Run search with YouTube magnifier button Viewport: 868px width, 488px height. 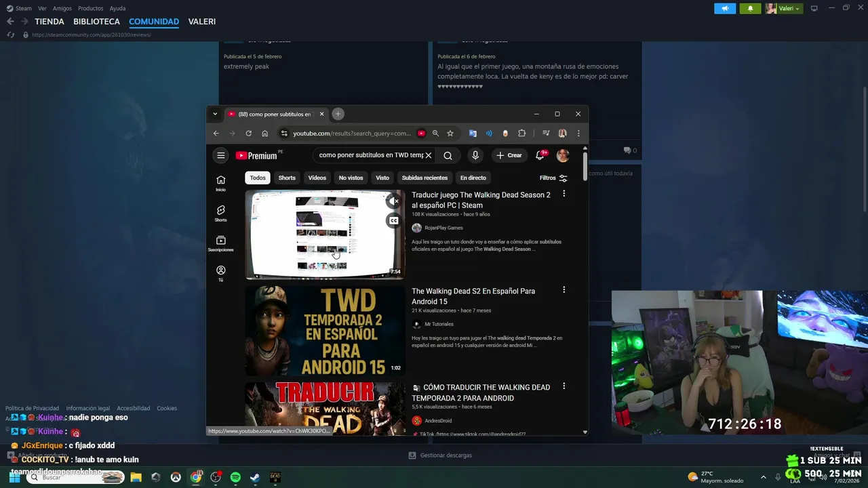[448, 155]
